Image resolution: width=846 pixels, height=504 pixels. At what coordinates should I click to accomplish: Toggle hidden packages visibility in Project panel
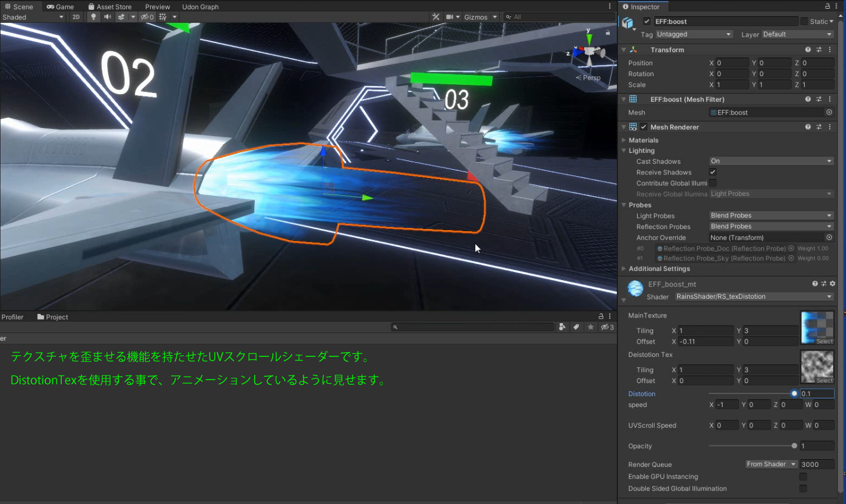point(605,327)
